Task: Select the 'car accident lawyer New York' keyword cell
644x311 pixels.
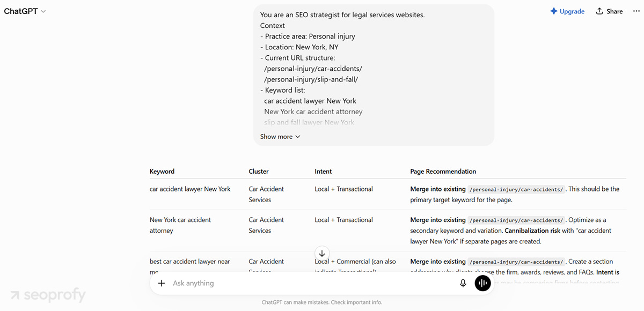Action: coord(190,189)
